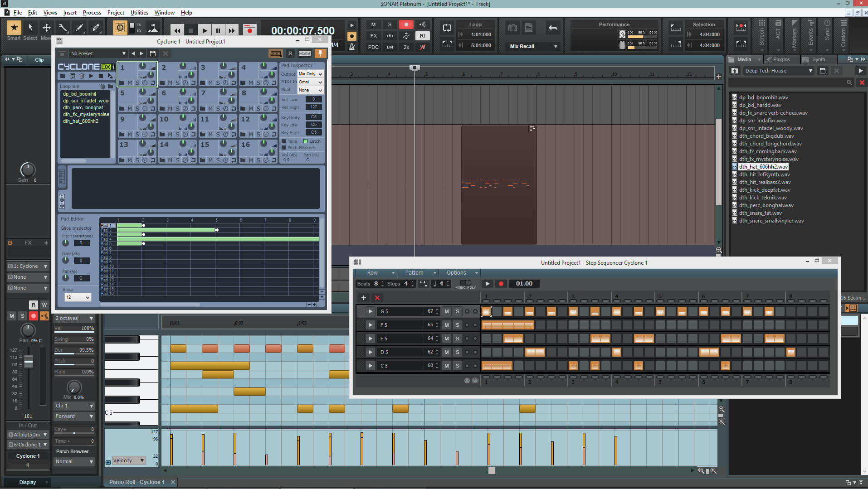Click the Patch Browser button
Viewport: 868px width, 489px height.
pyautogui.click(x=74, y=451)
